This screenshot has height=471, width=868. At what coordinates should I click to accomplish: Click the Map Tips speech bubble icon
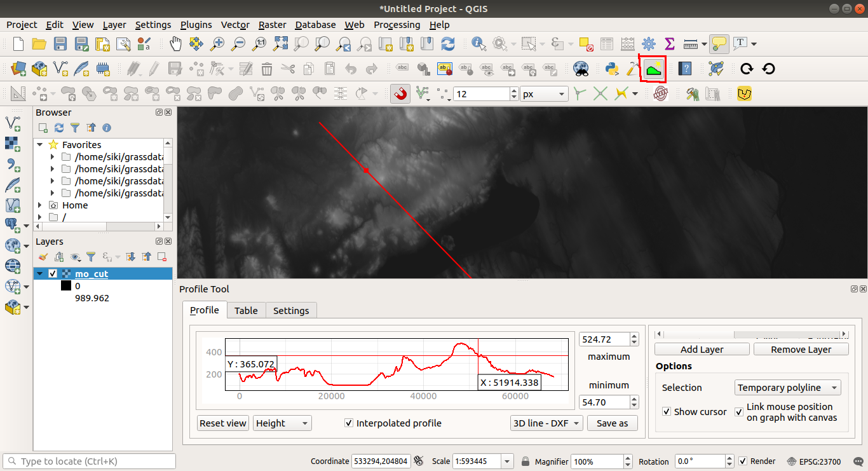(x=719, y=44)
